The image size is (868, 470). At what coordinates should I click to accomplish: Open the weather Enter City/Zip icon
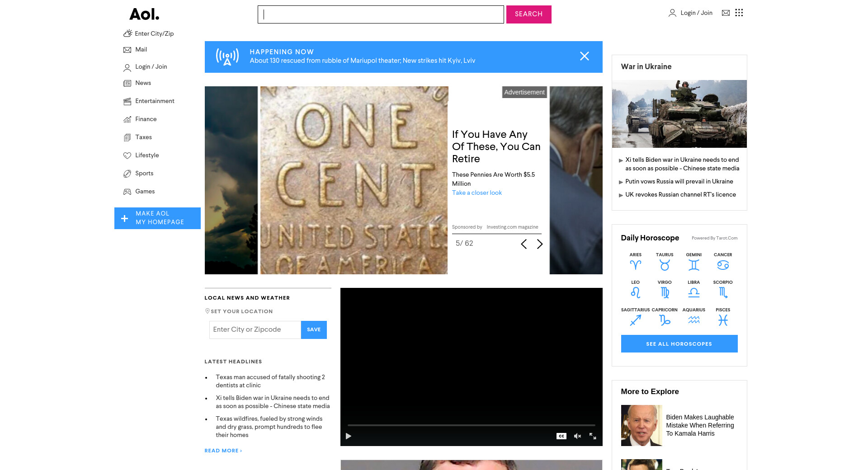click(128, 33)
